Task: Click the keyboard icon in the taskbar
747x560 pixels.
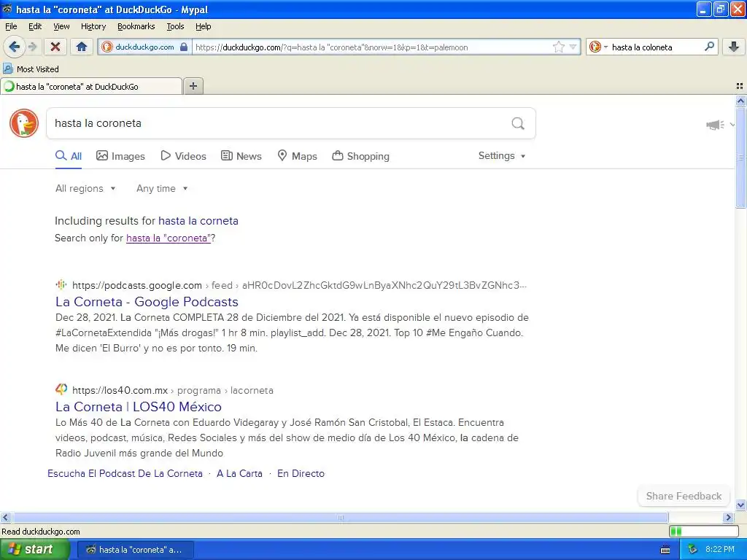Action: coord(665,550)
